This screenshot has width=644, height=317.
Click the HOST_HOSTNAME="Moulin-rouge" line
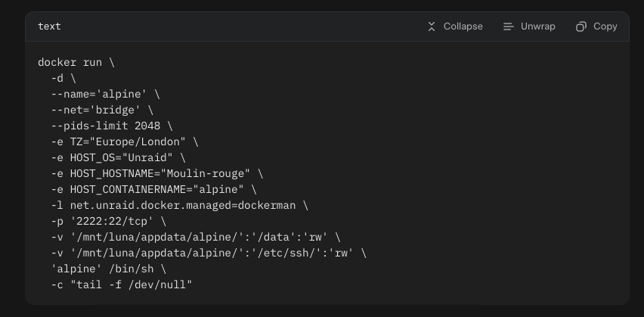point(157,173)
